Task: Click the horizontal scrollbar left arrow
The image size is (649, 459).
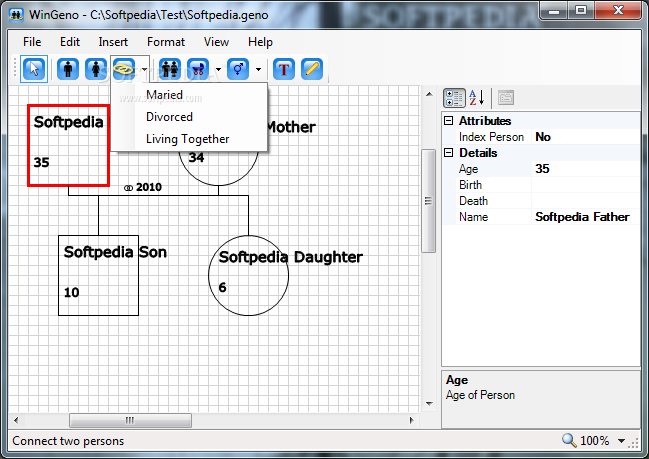Action: point(16,420)
